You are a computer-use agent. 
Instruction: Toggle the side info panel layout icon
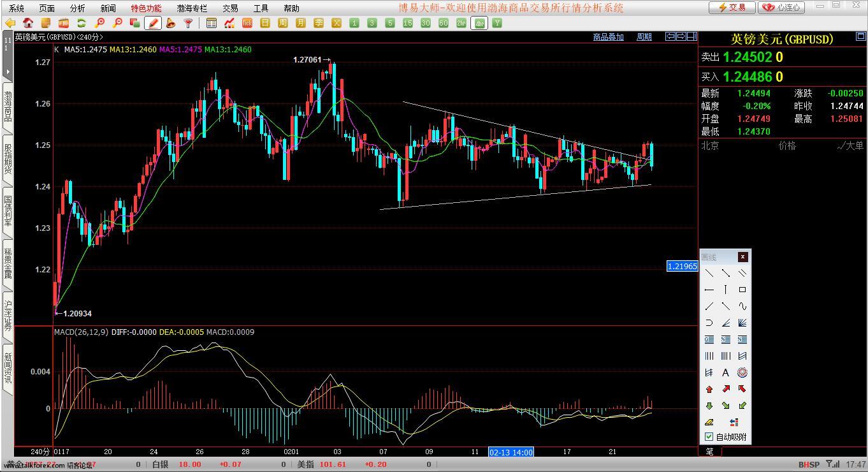[692, 37]
